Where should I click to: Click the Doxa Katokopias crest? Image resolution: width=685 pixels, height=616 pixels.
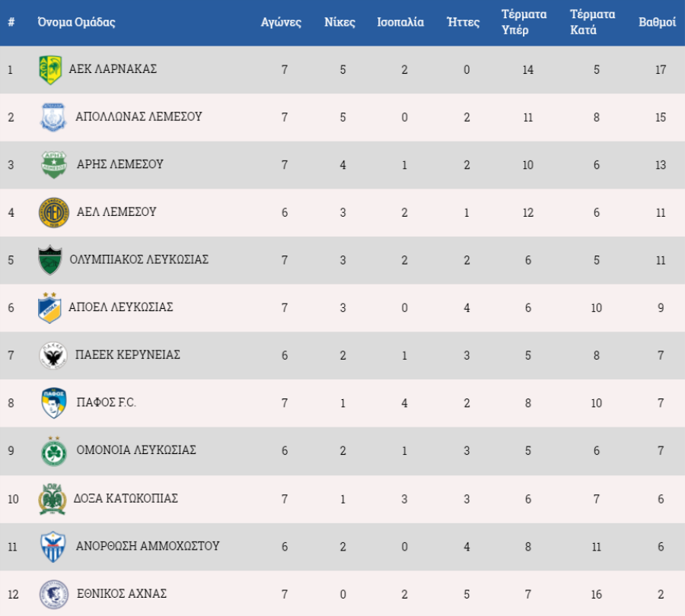pyautogui.click(x=52, y=499)
